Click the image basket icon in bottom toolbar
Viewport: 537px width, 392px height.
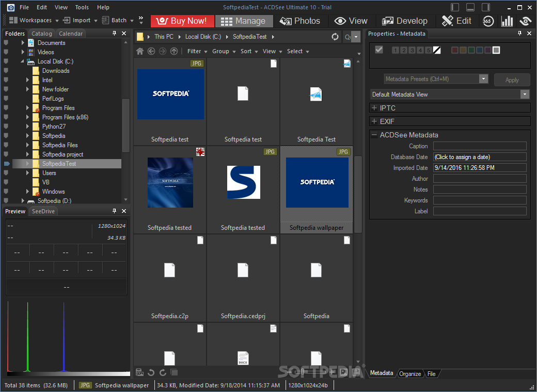click(x=139, y=372)
